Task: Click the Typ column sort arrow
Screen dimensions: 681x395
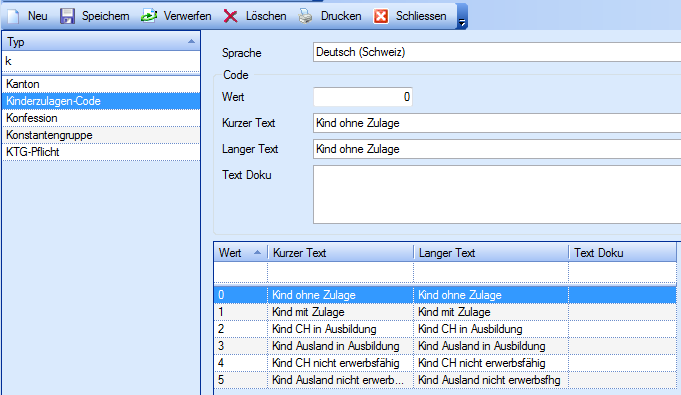Action: coord(191,41)
